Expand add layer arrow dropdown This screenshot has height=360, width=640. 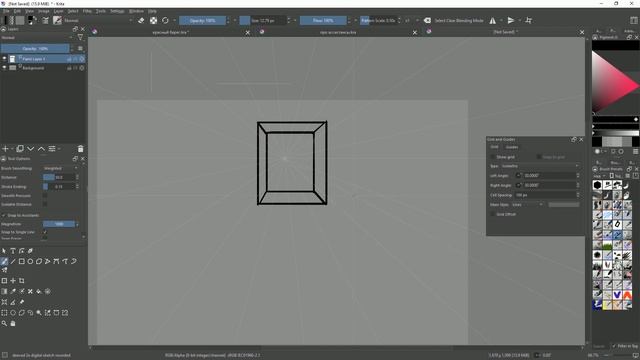(x=11, y=149)
